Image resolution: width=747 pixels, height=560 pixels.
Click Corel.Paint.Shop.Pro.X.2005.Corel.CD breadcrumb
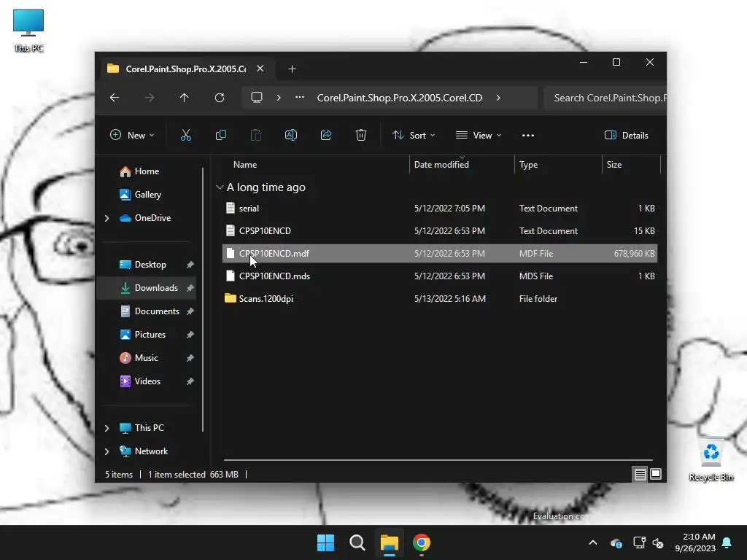(399, 98)
